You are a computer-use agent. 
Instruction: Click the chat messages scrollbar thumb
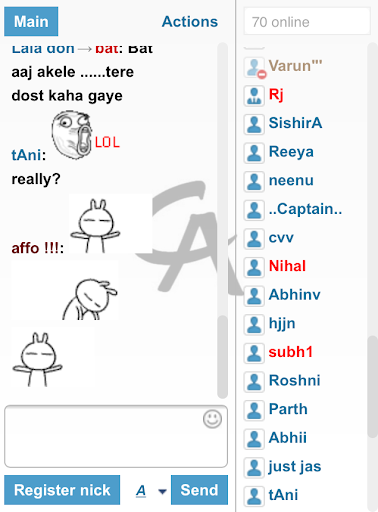pyautogui.click(x=222, y=357)
